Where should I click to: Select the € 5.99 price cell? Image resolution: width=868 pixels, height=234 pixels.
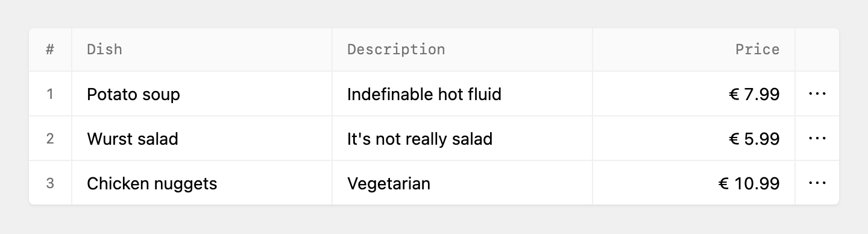tap(694, 139)
